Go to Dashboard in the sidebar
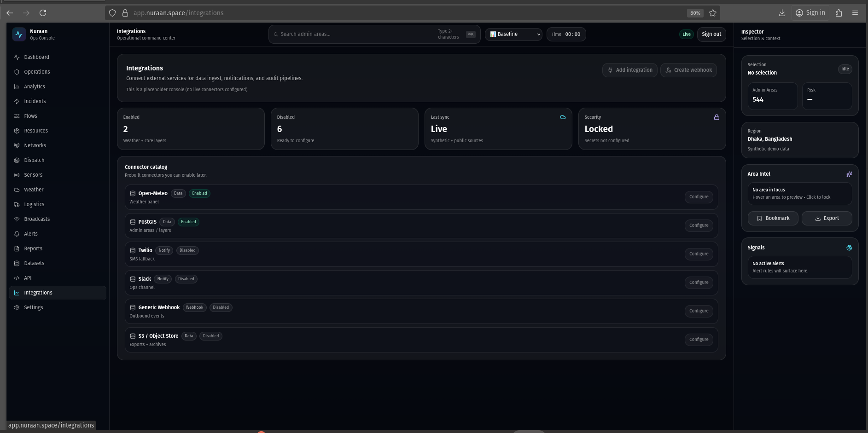 click(36, 57)
